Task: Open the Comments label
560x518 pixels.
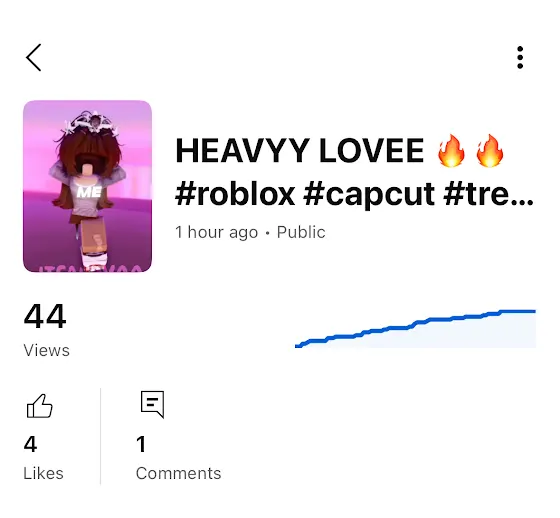Action: [x=179, y=474]
